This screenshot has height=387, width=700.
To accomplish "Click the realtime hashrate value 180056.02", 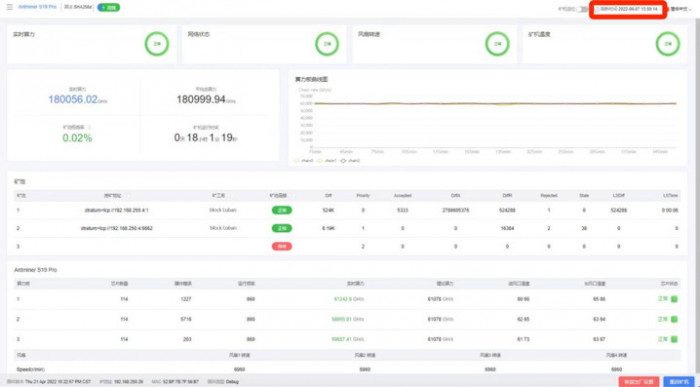I will coord(73,100).
